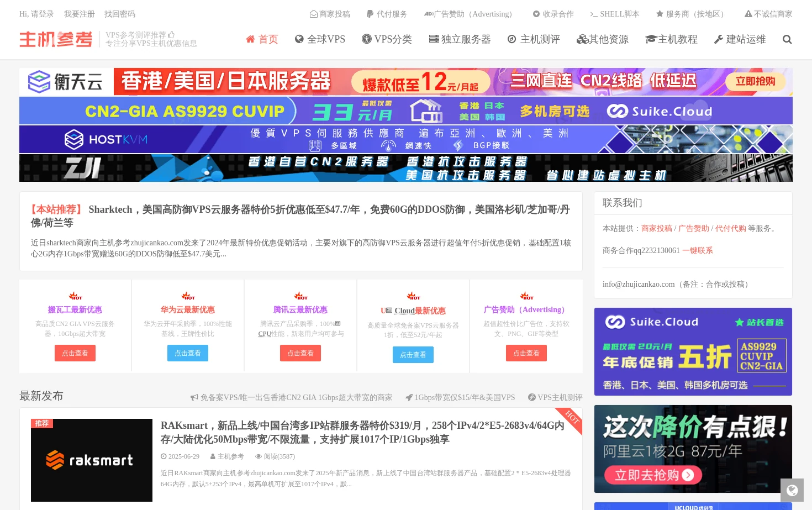Open SHELL脚本 top link

pos(615,14)
